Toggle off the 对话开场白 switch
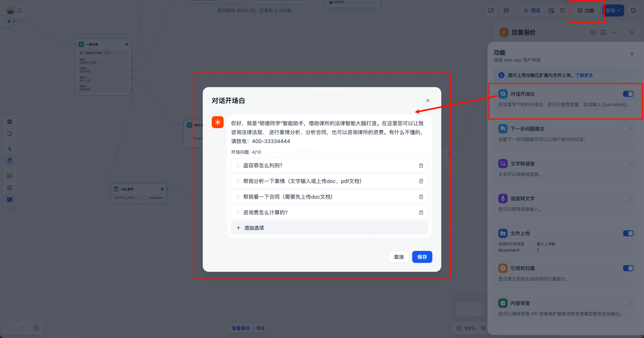 [628, 94]
